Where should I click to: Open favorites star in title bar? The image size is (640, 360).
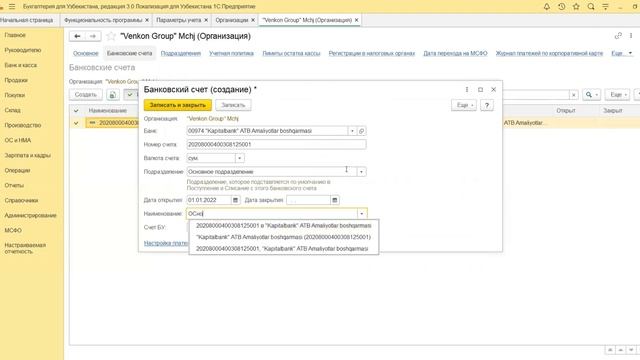tap(576, 7)
